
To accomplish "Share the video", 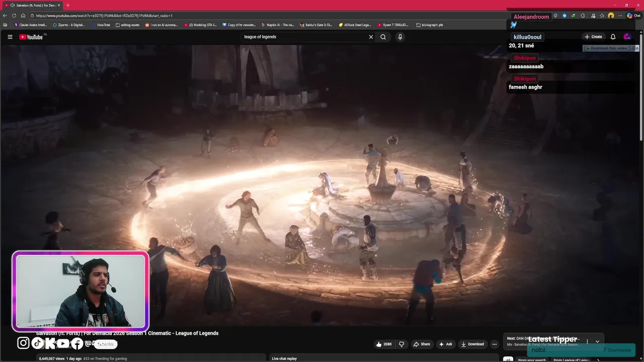I will tap(422, 344).
